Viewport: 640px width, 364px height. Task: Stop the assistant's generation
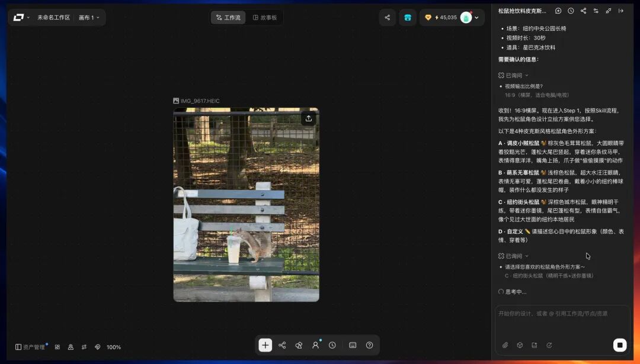620,345
